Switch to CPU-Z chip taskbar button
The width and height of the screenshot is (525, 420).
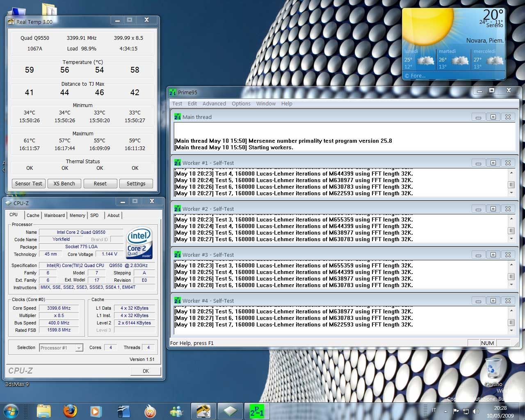230,411
